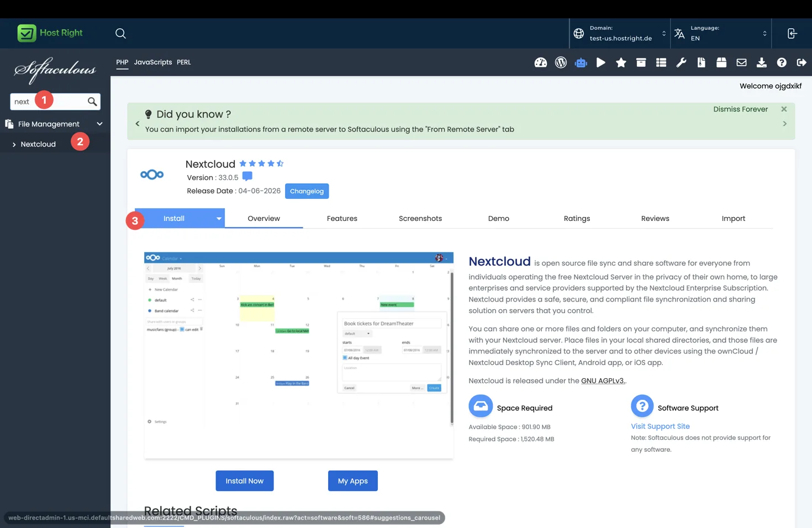The width and height of the screenshot is (812, 528).
Task: Open the Features tab
Action: [x=342, y=219]
